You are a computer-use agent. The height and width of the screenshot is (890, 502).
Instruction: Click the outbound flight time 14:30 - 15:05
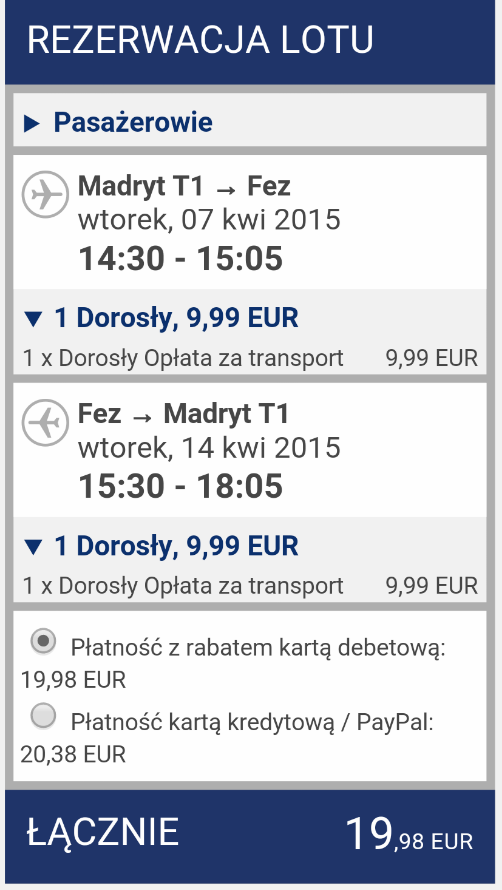pos(181,258)
